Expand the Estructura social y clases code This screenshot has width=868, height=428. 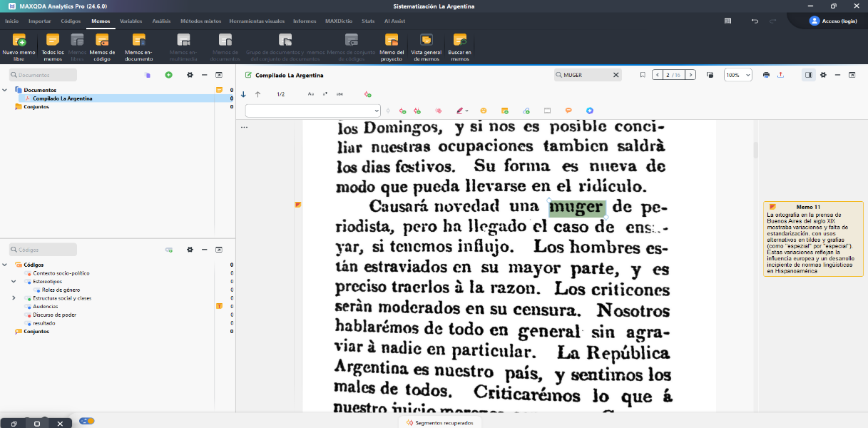(x=14, y=297)
